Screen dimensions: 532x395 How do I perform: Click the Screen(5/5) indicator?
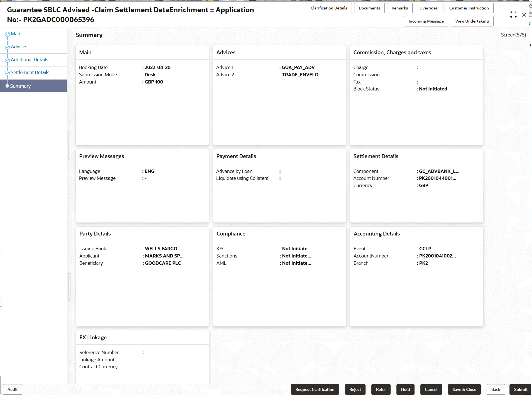click(513, 35)
